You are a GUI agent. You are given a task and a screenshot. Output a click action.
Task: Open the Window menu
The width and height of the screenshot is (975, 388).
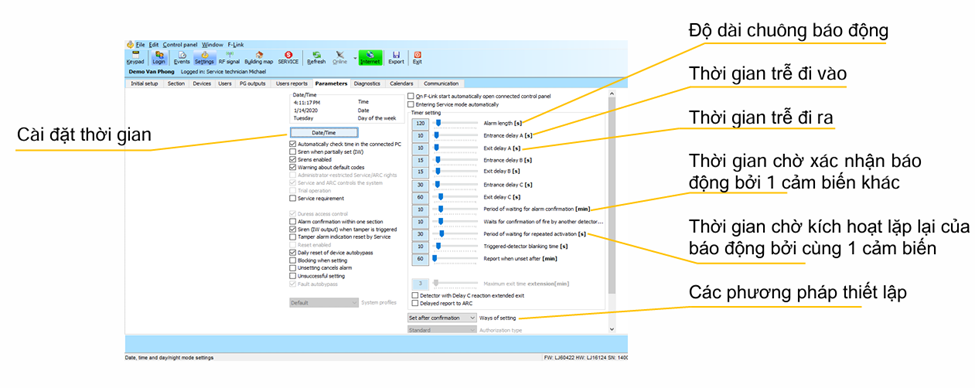coord(213,45)
